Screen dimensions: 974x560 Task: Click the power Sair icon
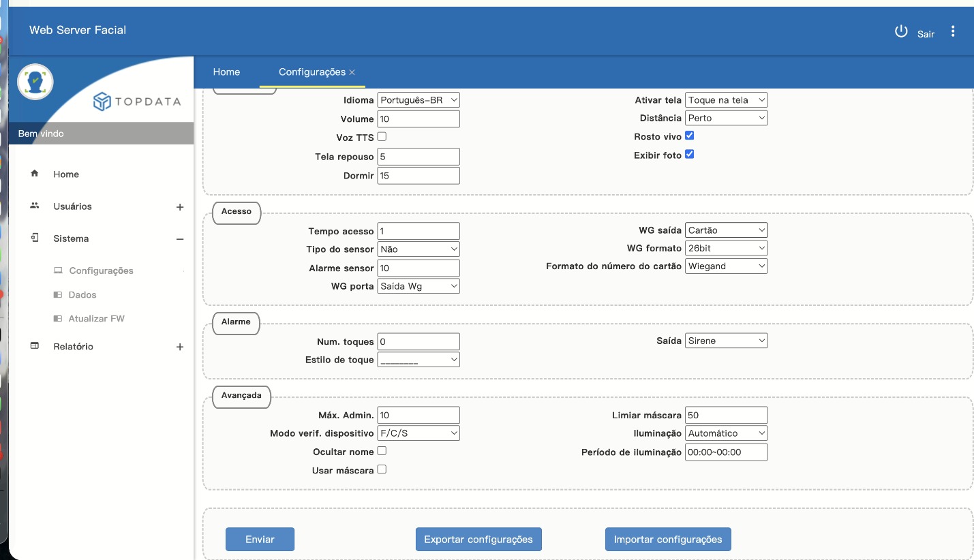click(901, 31)
